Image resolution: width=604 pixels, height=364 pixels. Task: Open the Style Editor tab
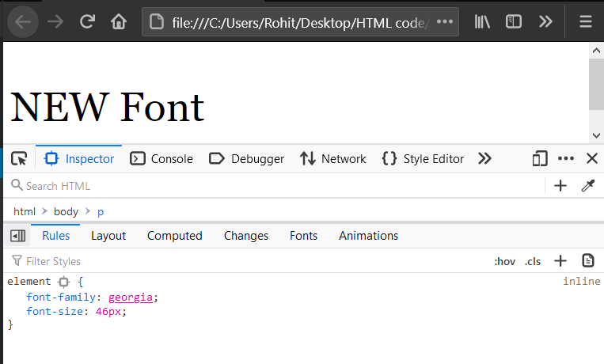click(x=423, y=159)
